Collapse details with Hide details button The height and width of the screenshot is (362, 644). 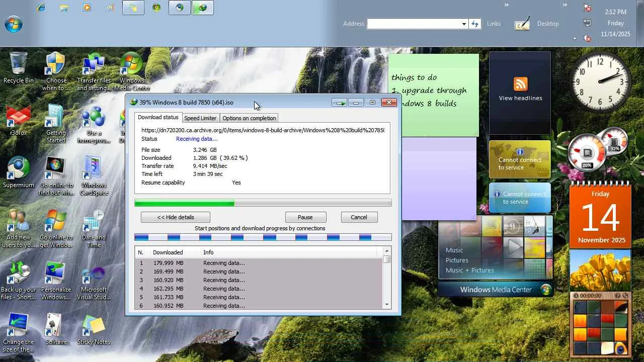(176, 217)
